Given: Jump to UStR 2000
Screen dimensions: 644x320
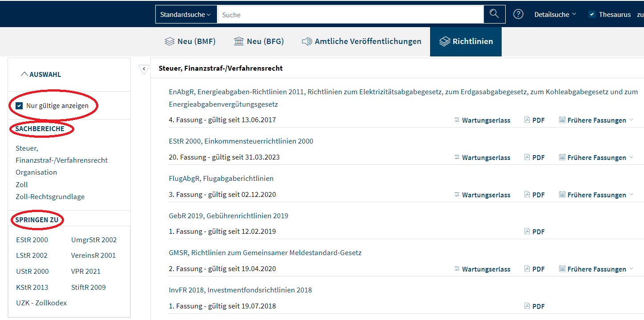Looking at the screenshot, I should [x=32, y=272].
